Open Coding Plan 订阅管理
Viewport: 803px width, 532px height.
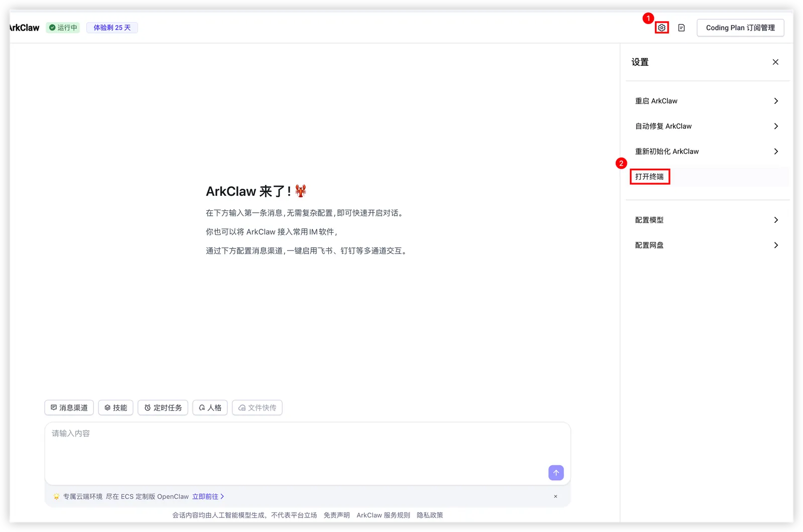pyautogui.click(x=740, y=28)
